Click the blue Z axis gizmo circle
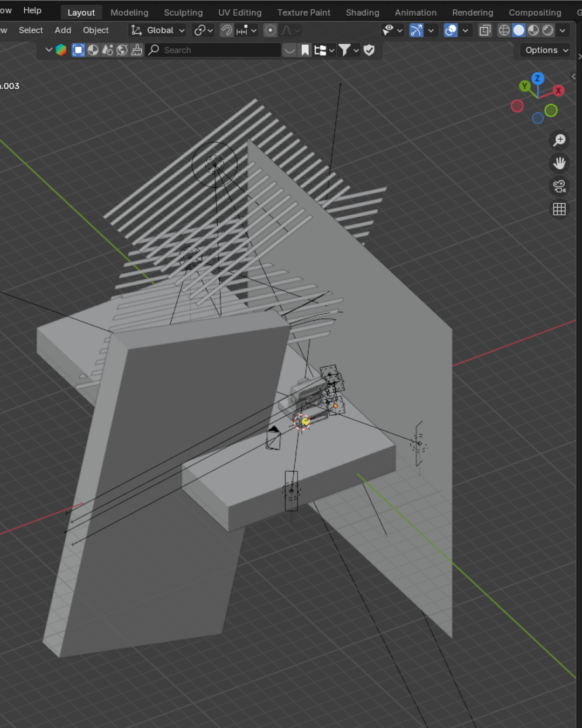 click(537, 79)
